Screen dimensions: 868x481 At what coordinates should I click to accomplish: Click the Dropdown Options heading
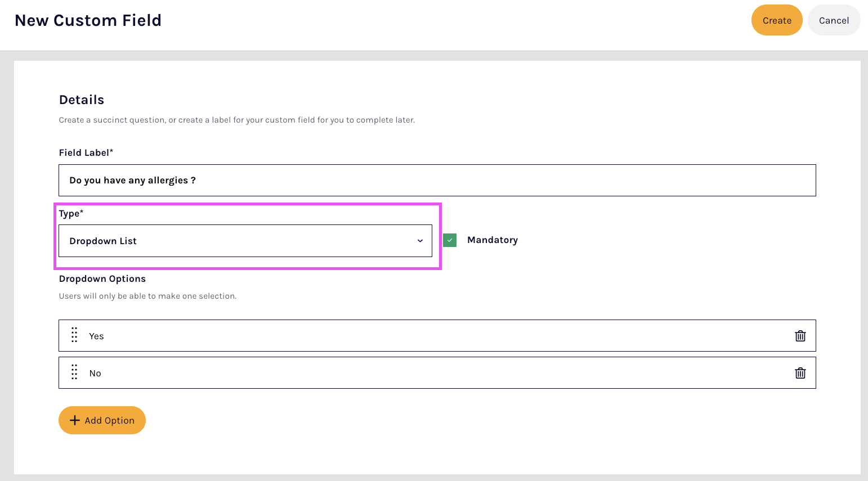pyautogui.click(x=102, y=279)
